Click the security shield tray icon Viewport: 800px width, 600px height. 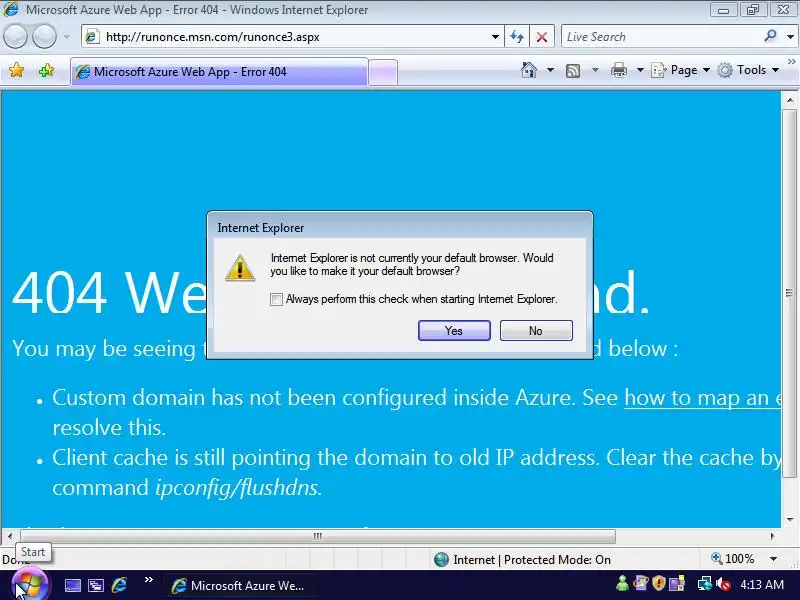point(659,584)
